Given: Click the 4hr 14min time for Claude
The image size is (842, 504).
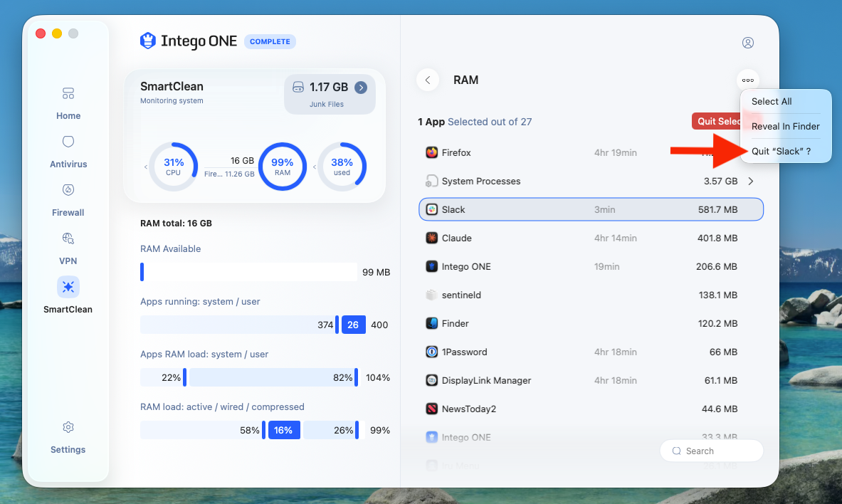Looking at the screenshot, I should click(616, 238).
